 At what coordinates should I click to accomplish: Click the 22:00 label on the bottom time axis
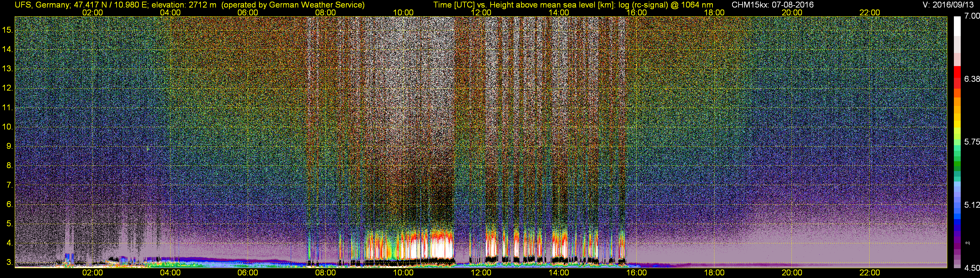click(870, 273)
